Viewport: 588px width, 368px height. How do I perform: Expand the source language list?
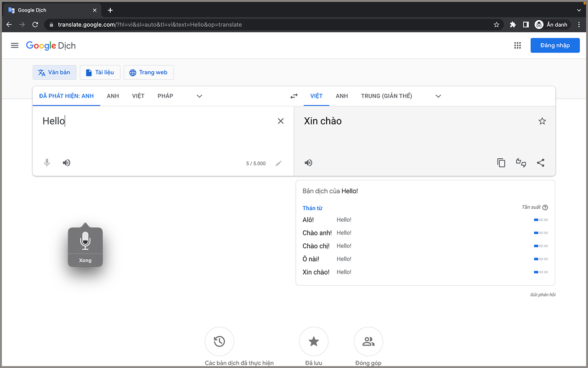point(199,96)
